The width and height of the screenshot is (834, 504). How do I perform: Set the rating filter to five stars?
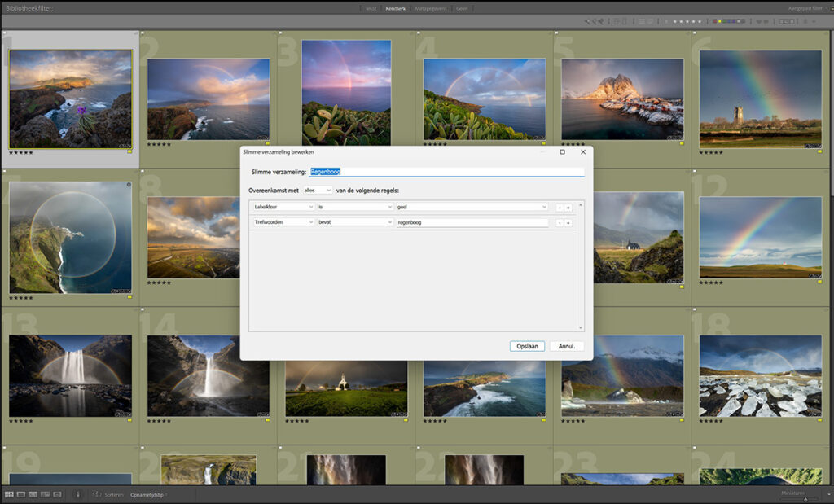pos(700,21)
